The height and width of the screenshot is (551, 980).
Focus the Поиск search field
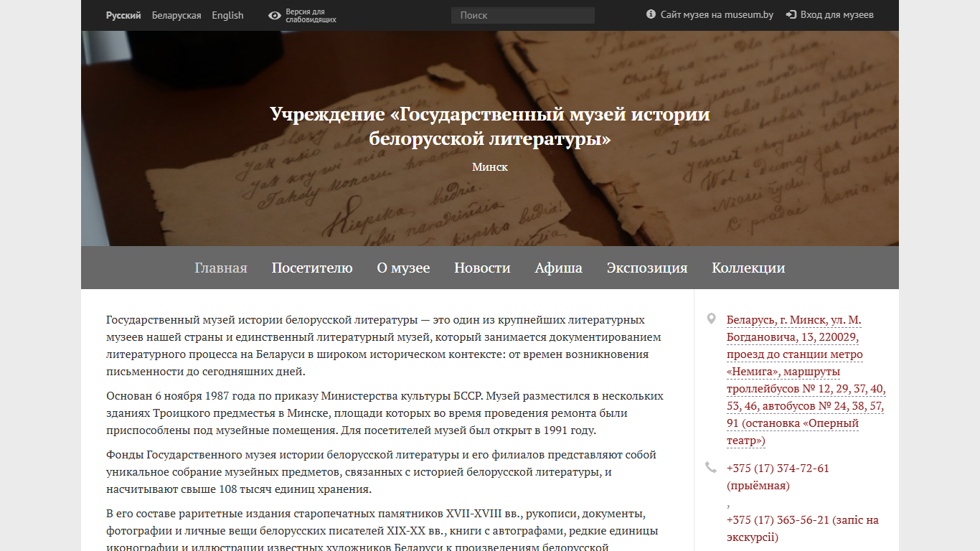(x=523, y=15)
